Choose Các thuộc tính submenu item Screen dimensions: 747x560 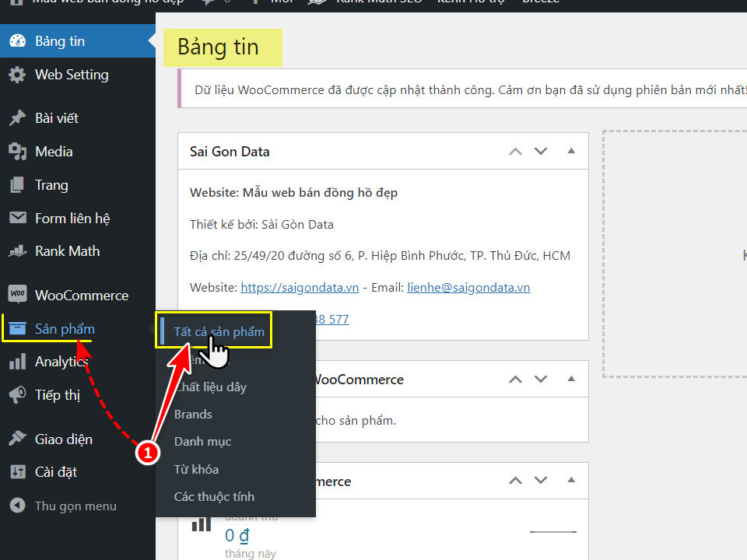coord(214,497)
